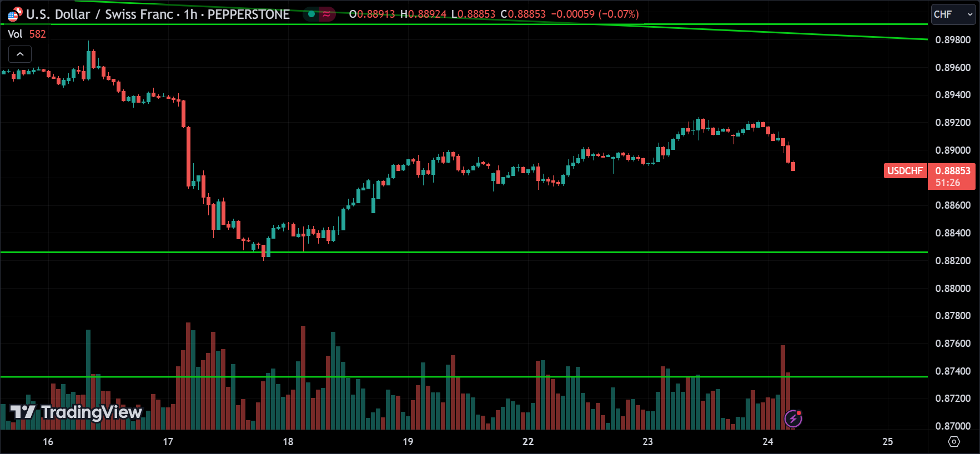Click the date label 24 on the time axis
Viewport: 980px width, 454px height.
click(x=768, y=442)
